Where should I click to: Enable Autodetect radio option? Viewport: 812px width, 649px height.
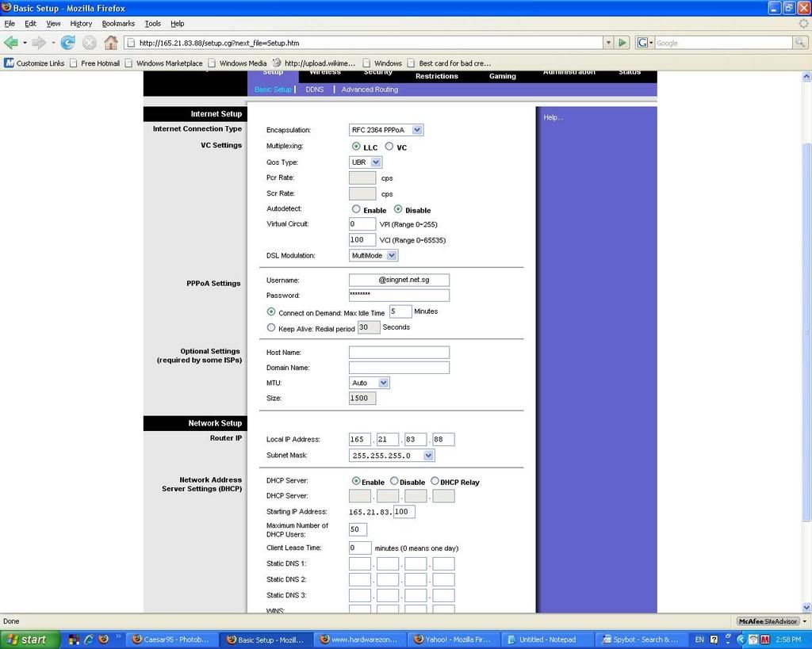(356, 209)
